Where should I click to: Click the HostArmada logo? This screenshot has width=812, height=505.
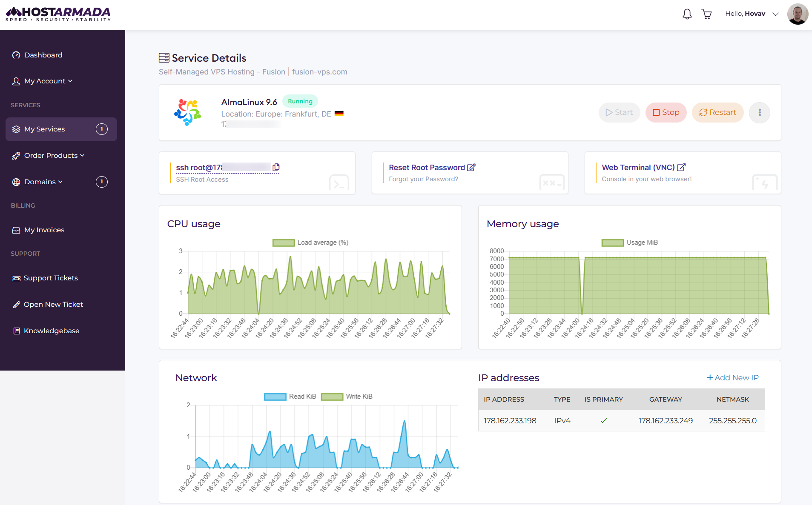pos(58,14)
